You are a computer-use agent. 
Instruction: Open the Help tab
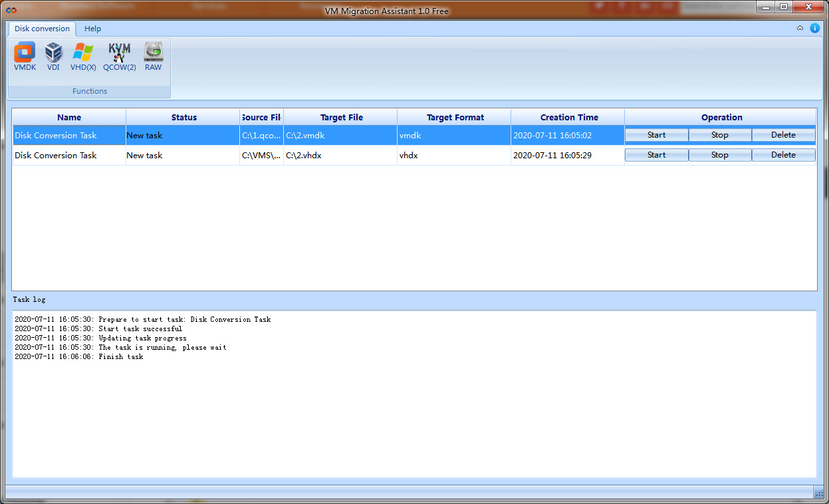point(93,29)
